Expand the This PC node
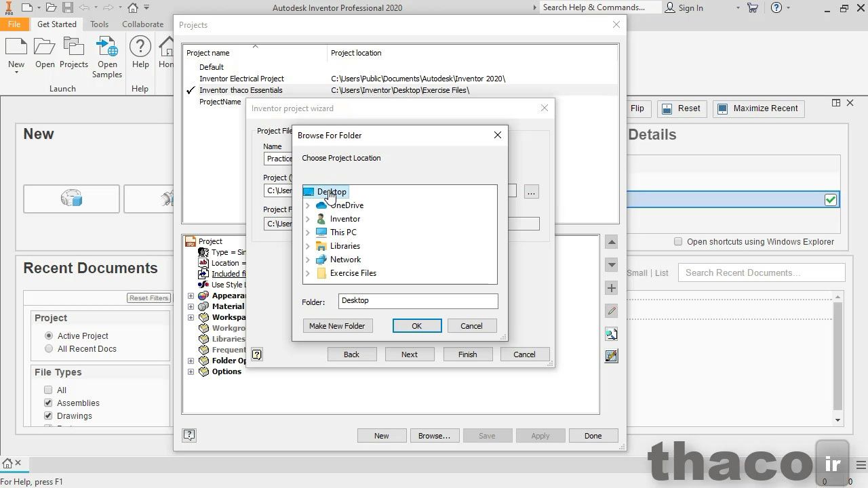The width and height of the screenshot is (868, 488). coord(308,232)
